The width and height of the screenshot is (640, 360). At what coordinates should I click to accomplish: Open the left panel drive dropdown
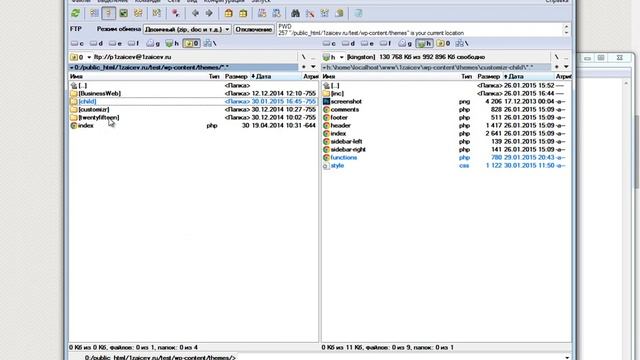click(x=81, y=57)
